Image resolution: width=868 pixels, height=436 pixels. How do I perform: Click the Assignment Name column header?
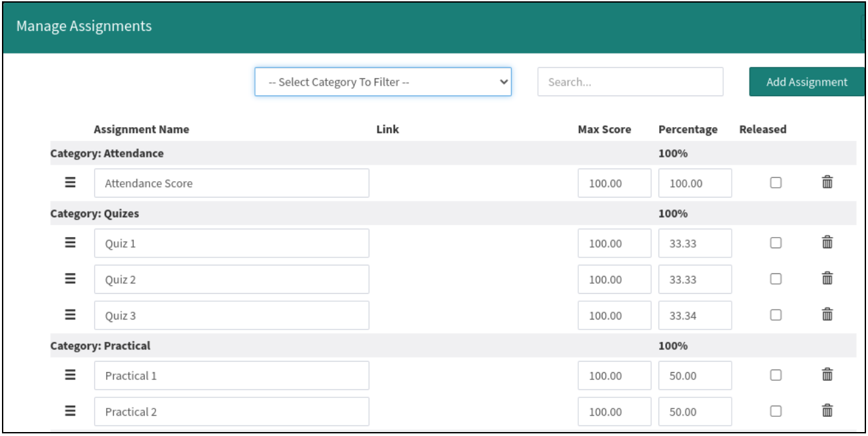[142, 129]
